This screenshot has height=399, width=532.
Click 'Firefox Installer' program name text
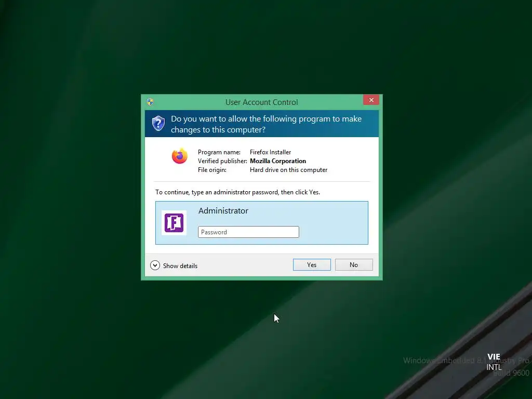[270, 152]
